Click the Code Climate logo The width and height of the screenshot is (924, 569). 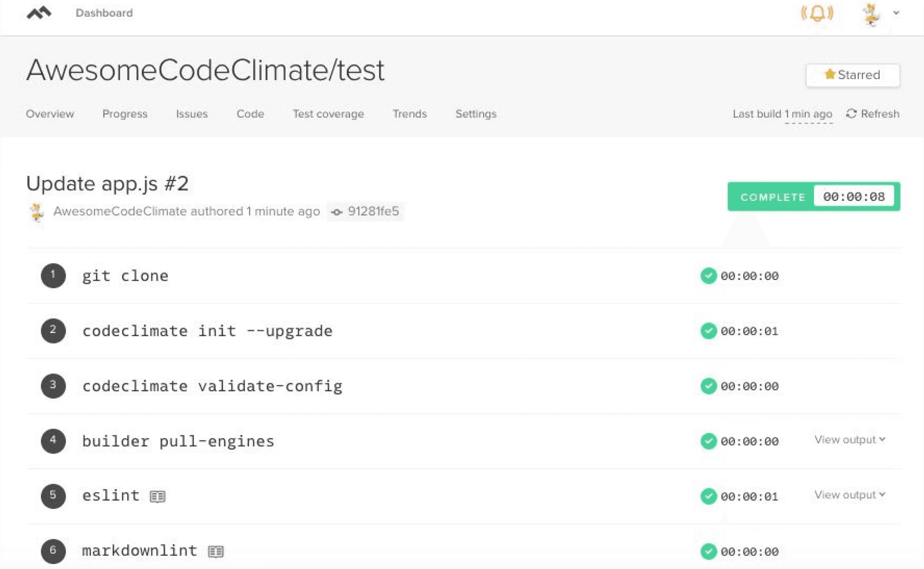click(x=39, y=13)
